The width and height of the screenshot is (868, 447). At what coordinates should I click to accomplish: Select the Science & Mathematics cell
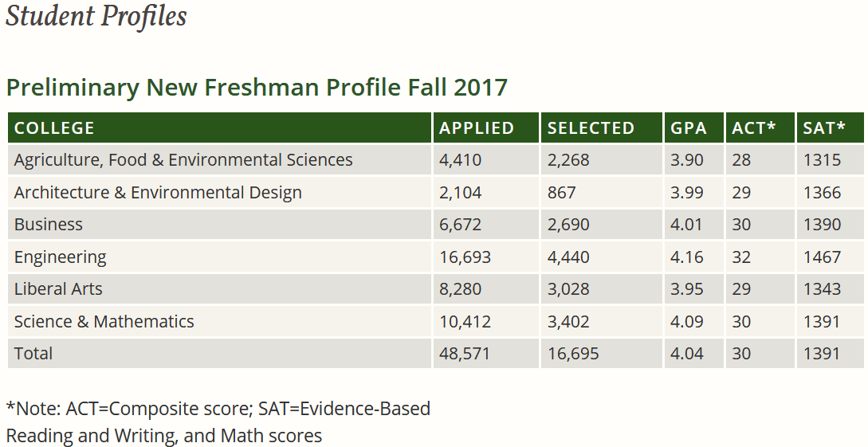104,322
